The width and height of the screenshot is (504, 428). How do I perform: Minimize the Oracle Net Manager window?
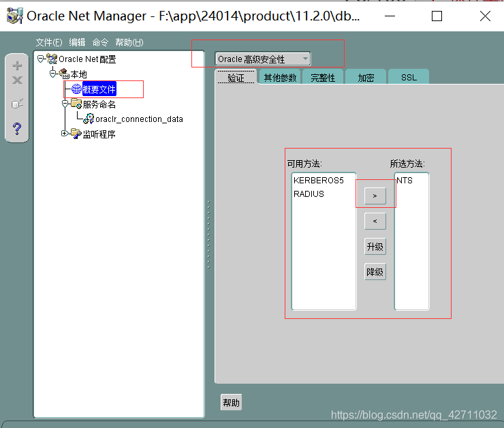coord(390,16)
